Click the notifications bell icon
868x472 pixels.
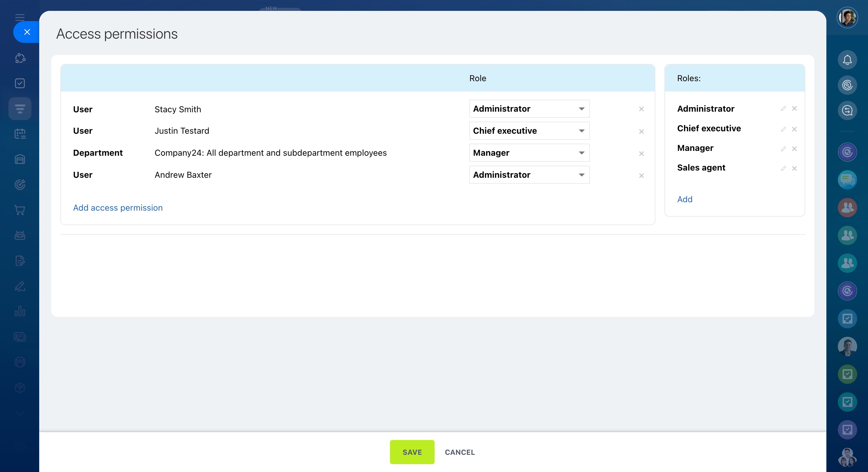tap(847, 60)
